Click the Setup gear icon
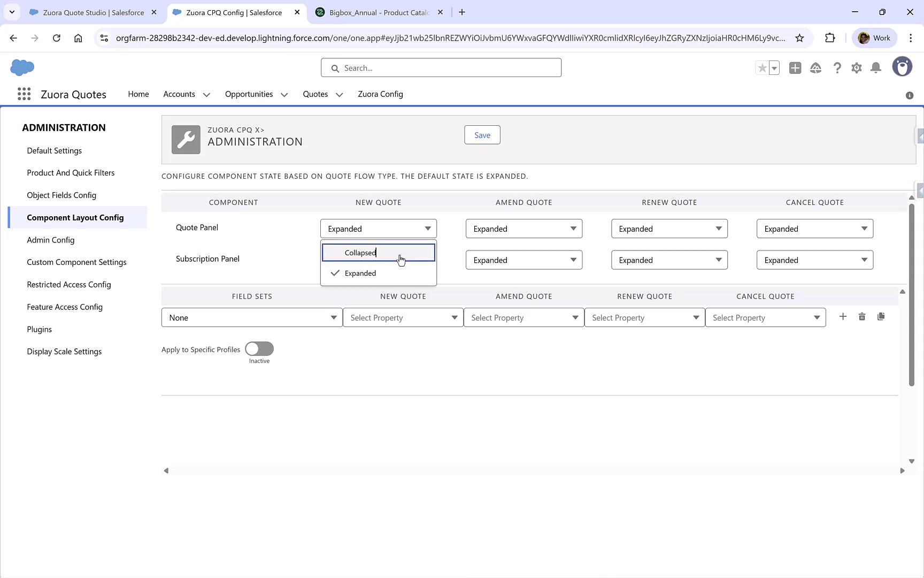Viewport: 924px width, 578px height. pyautogui.click(x=856, y=68)
